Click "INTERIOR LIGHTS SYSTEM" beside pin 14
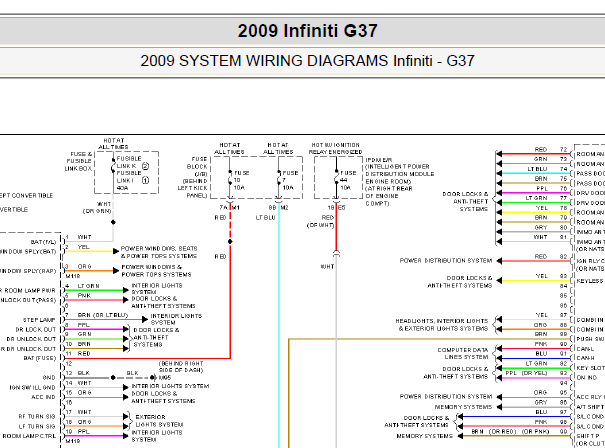The image size is (605, 448). tap(171, 386)
